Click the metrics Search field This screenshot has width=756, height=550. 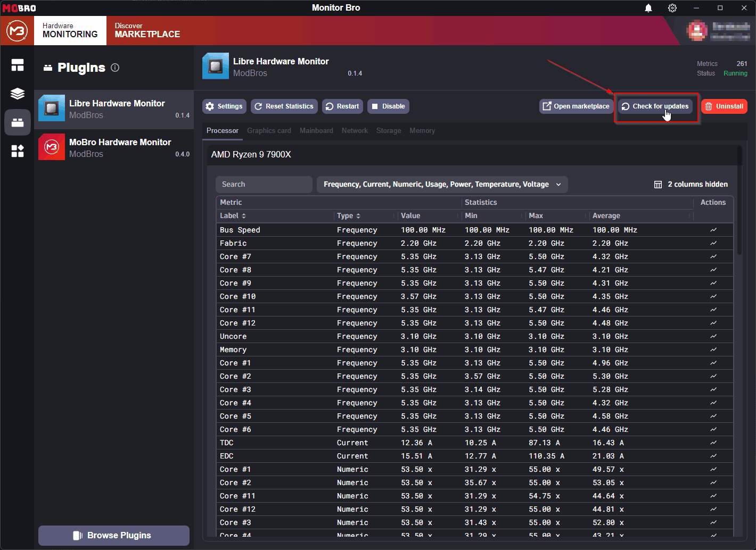click(264, 184)
